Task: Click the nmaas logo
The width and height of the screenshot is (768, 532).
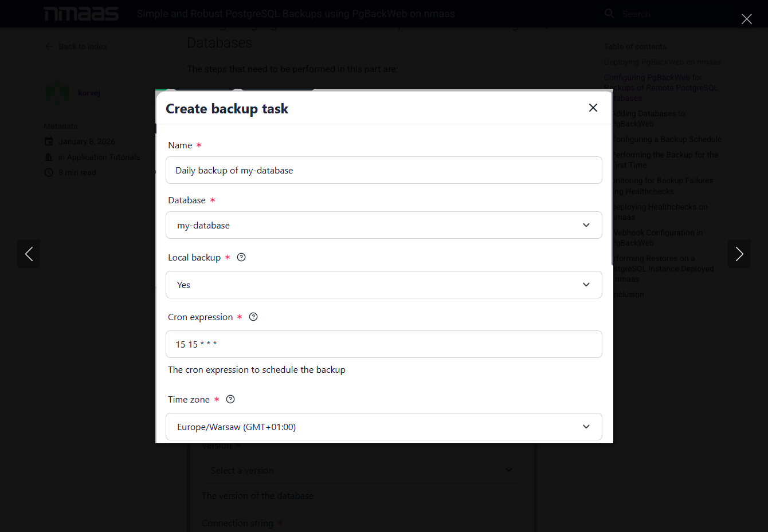Action: (81, 14)
